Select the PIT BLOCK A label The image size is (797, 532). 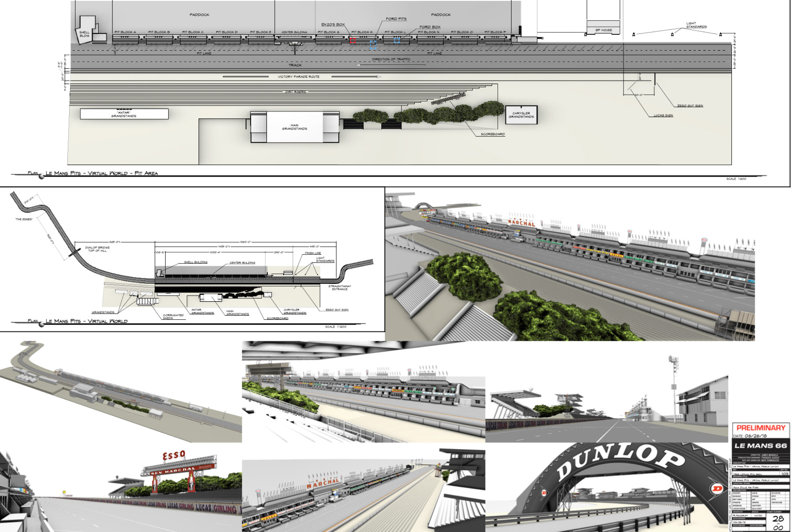click(125, 32)
